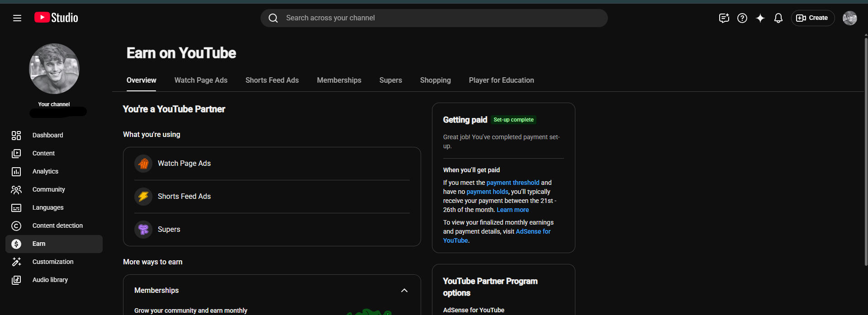Open Analytics in the sidebar
This screenshot has width=868, height=315.
[54, 171]
